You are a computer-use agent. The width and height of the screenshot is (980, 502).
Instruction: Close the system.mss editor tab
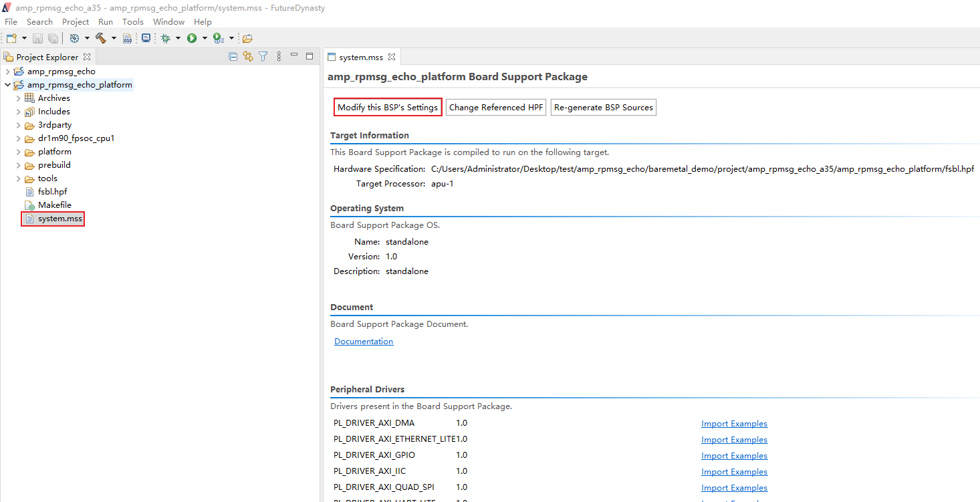(x=392, y=57)
